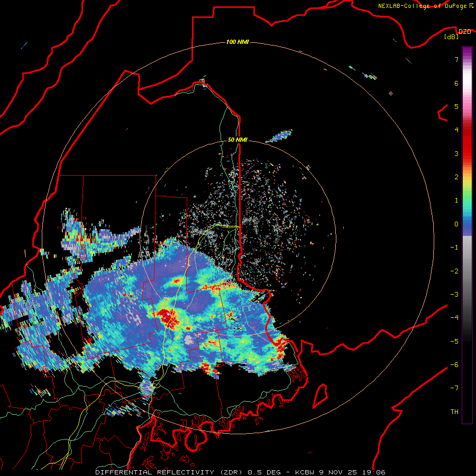Viewport: 476px width, 476px height.
Task: Click the "100 NMI" range ring label
Action: click(237, 42)
